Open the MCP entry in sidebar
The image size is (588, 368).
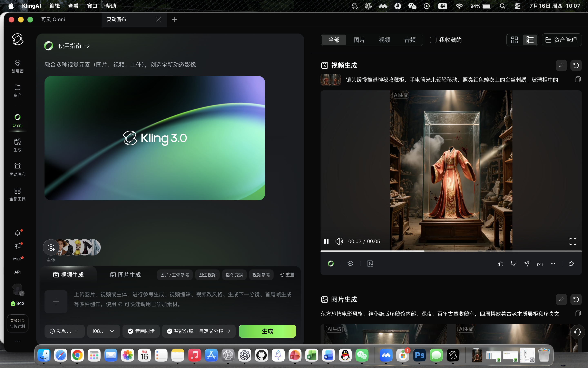point(18,259)
